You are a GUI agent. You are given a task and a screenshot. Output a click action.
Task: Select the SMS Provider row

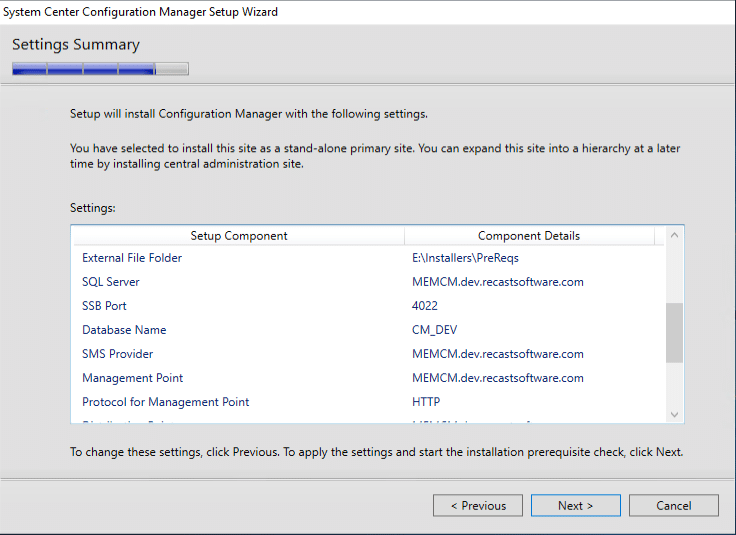coord(118,354)
